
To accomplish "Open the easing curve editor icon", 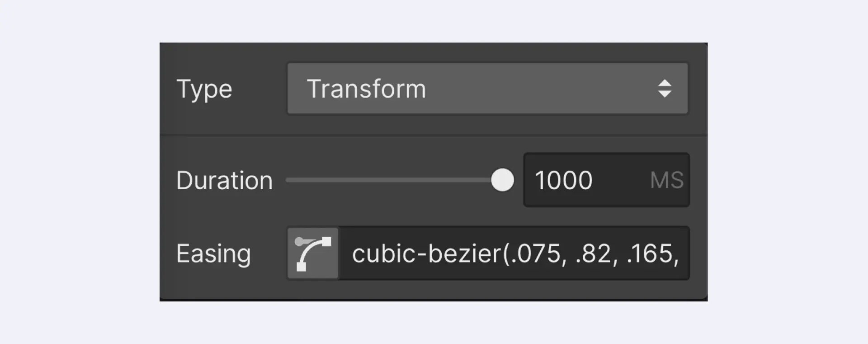I will [313, 253].
